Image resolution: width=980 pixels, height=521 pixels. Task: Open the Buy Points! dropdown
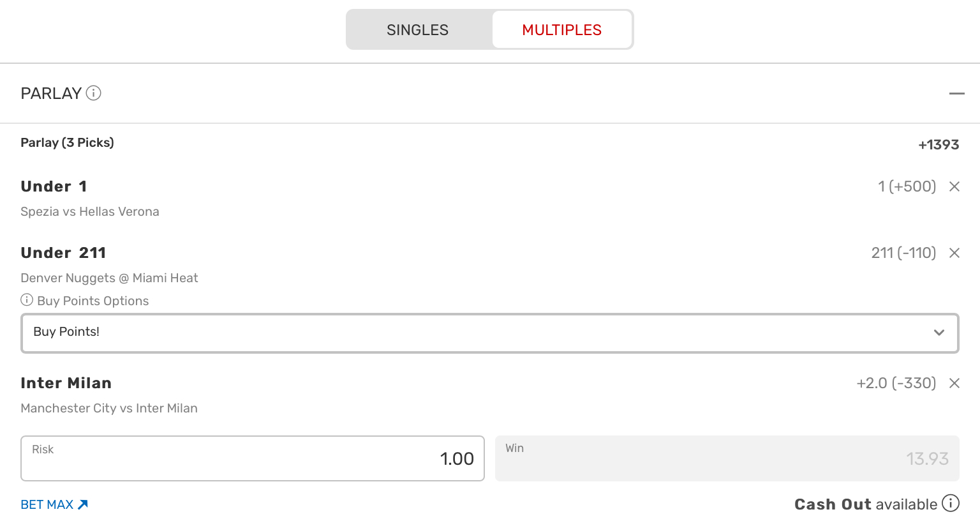[x=489, y=333]
